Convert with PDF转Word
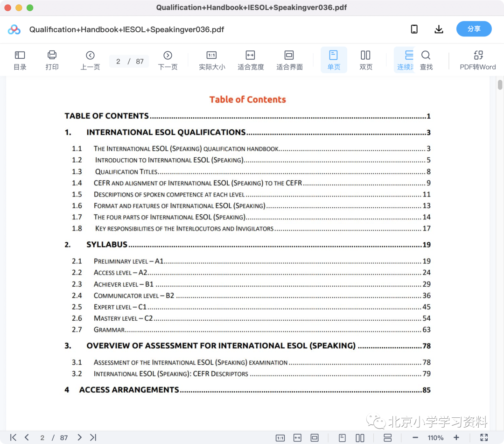Screen dimensions: 504x444 click(x=478, y=60)
